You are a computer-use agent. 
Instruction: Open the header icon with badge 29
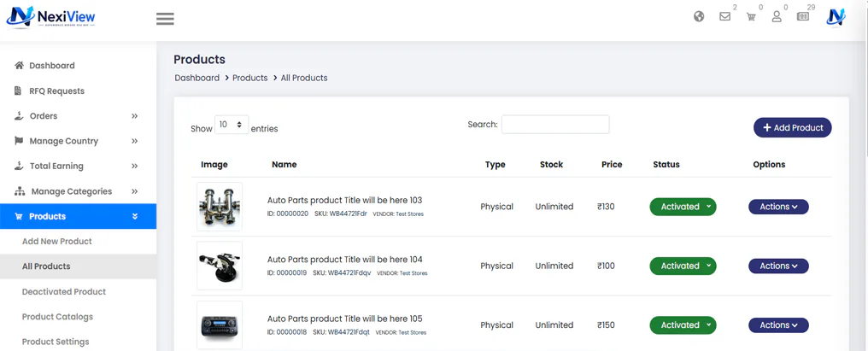coord(803,16)
